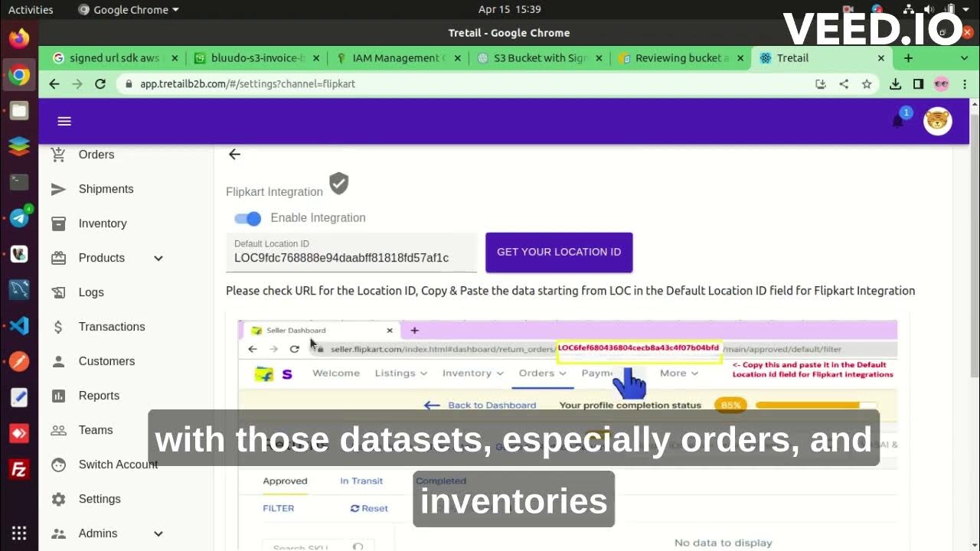Open a new Chrome tab
The image size is (980, 551).
tap(908, 58)
